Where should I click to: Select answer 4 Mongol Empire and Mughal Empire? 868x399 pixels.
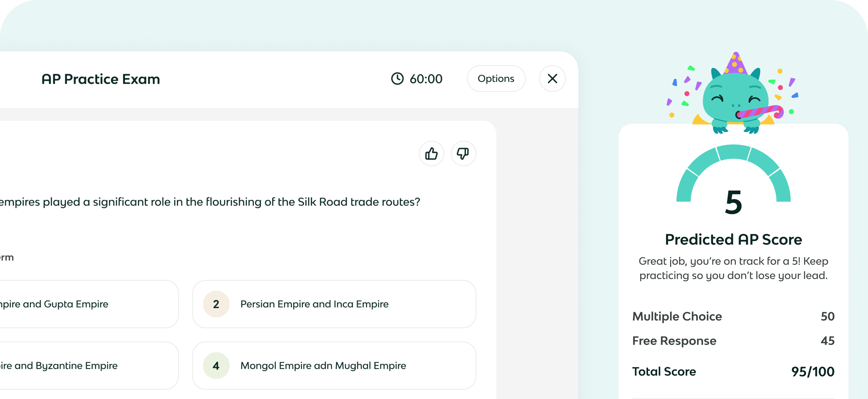(334, 366)
